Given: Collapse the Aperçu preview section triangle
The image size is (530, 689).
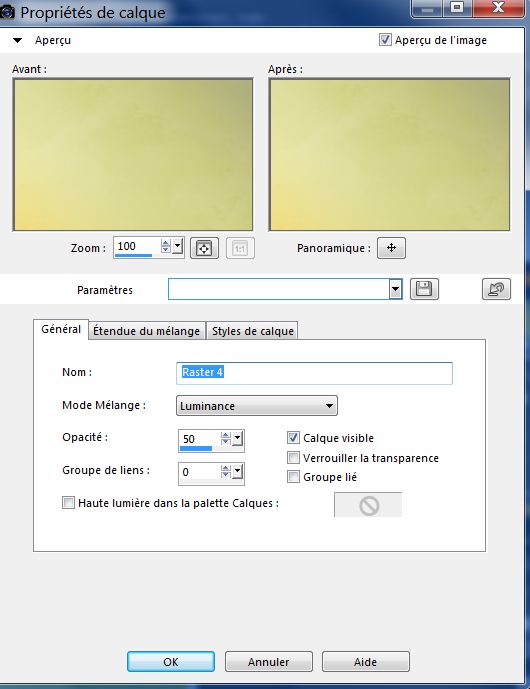Looking at the screenshot, I should coord(18,40).
